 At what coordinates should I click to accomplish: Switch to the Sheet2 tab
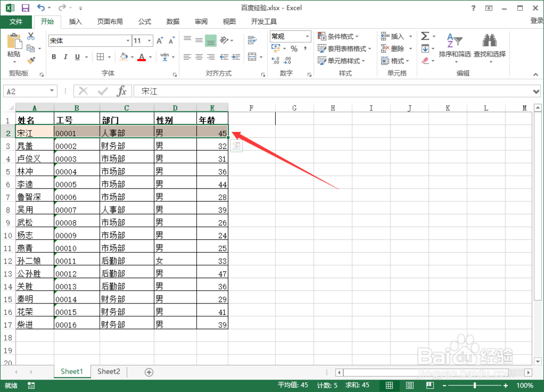(x=108, y=371)
